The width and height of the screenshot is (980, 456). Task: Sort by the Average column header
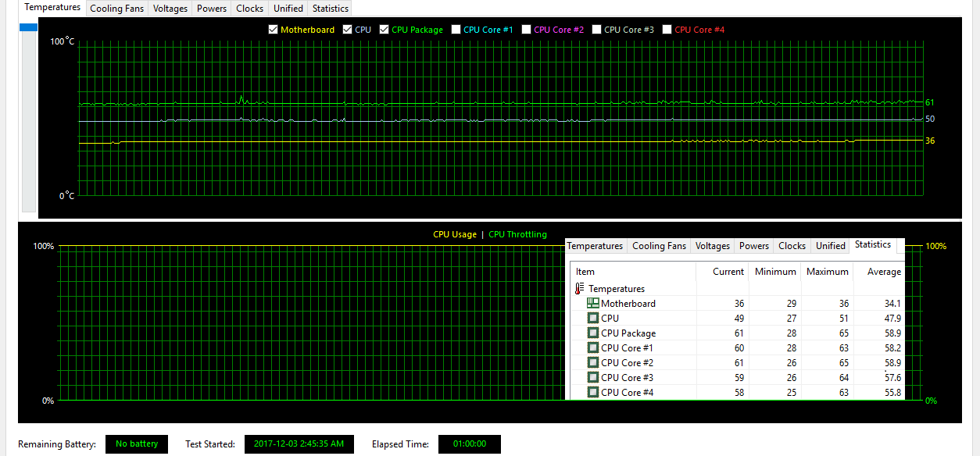click(x=884, y=272)
